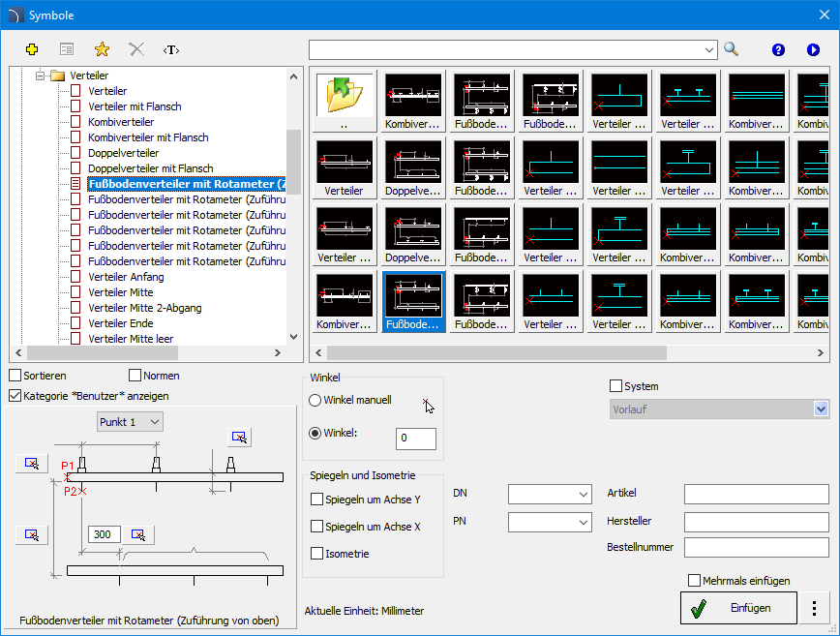Screen dimensions: 840x636
Task: Click the yellow plus add symbol icon
Action: [x=32, y=49]
